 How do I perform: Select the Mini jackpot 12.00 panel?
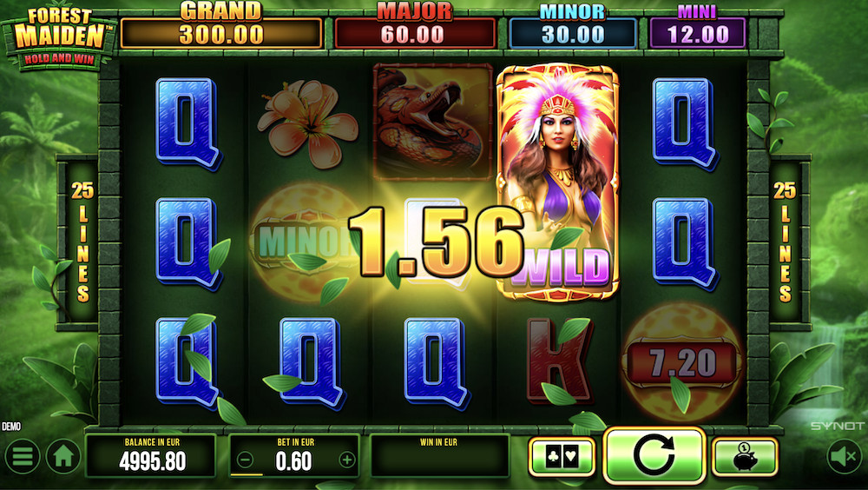point(698,33)
